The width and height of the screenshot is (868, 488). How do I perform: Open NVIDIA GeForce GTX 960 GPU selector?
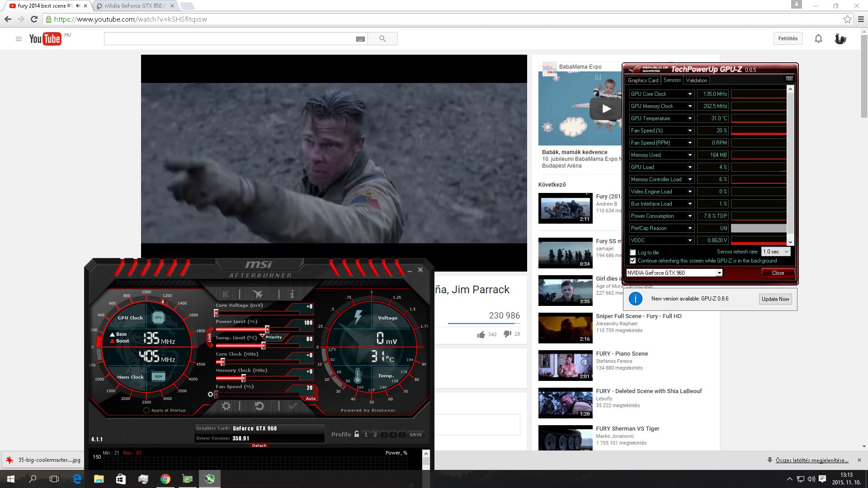point(674,273)
